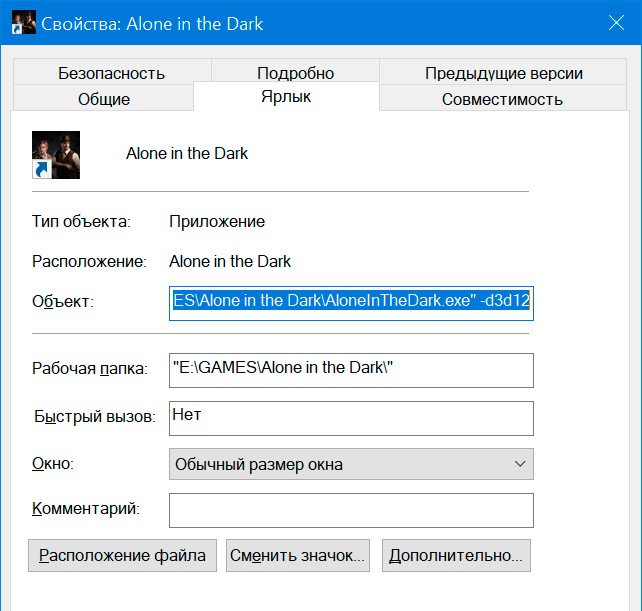Focus the Быстрый вызов hotkey field
The image size is (642, 611).
click(351, 418)
